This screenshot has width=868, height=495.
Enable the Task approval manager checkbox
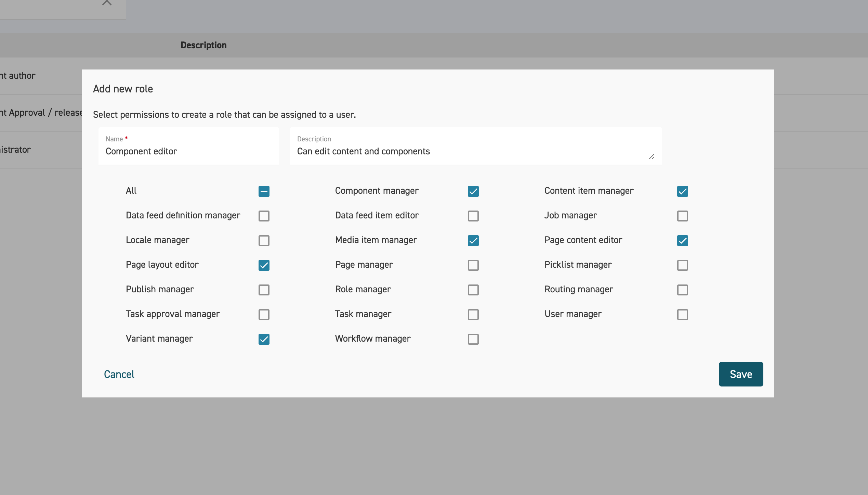click(264, 315)
